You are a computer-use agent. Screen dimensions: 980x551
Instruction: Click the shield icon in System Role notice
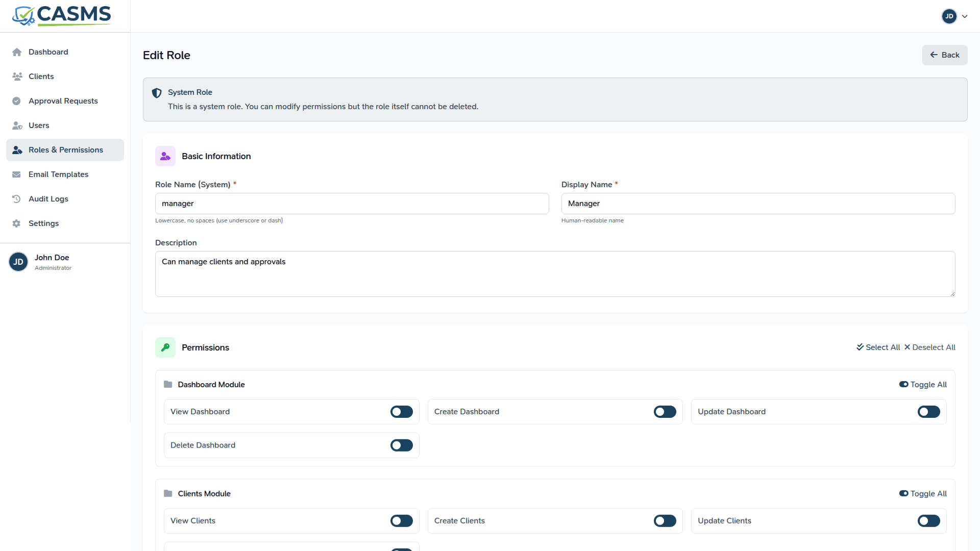157,93
